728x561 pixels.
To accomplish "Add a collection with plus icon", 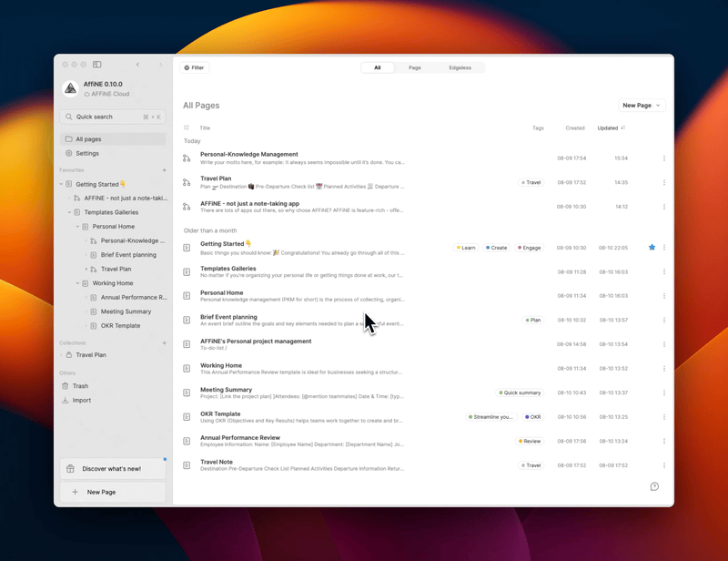I will [x=164, y=343].
